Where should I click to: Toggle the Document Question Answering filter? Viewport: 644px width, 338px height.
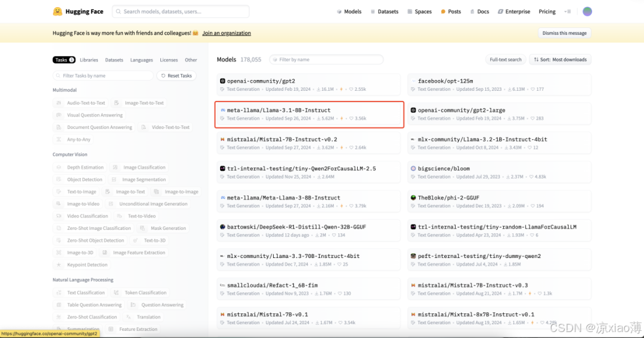[94, 127]
